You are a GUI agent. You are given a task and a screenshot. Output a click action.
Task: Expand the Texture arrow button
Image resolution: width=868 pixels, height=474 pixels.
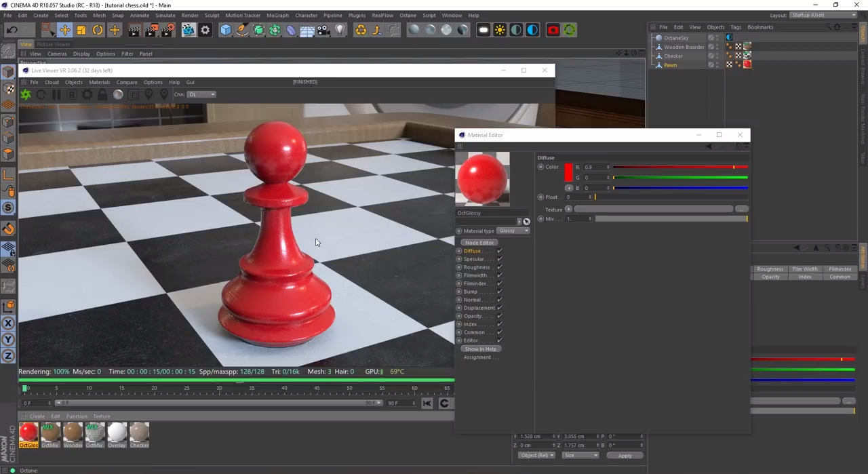568,210
